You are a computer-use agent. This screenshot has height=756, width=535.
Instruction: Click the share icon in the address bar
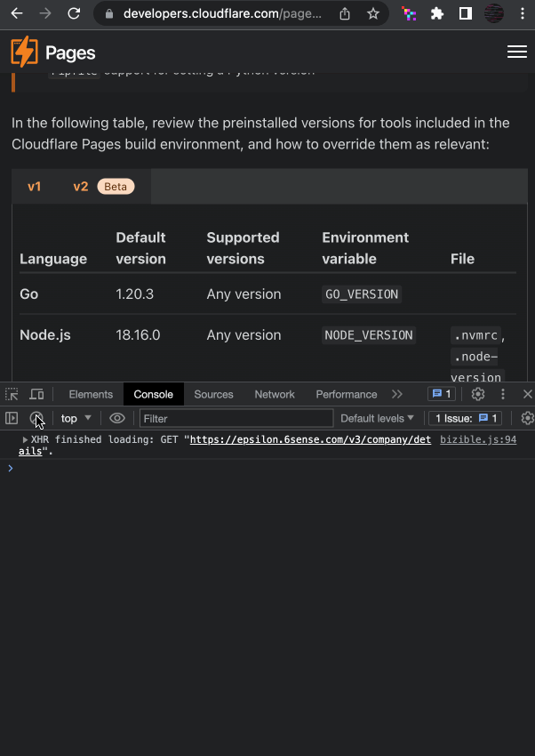coord(345,13)
